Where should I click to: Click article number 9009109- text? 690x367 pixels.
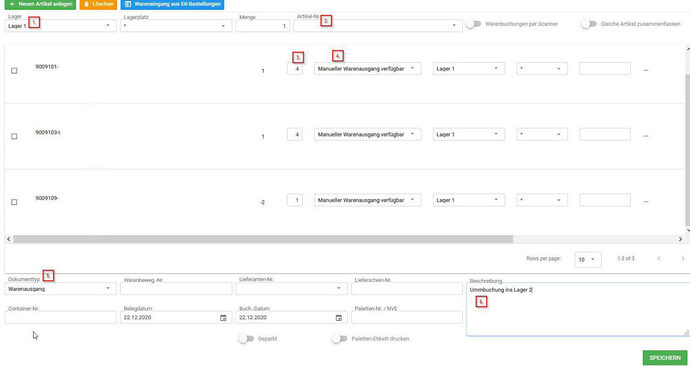(x=47, y=198)
